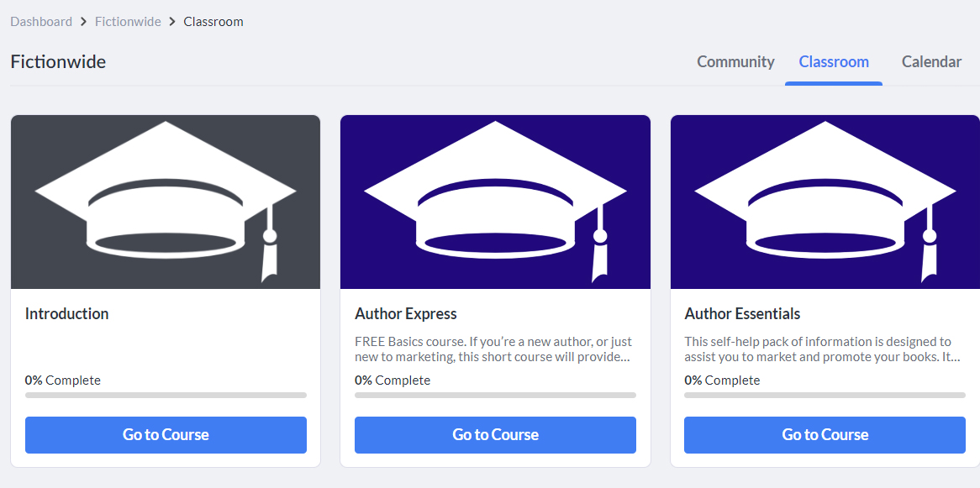Click the Author Essentials graduation cap image

[x=825, y=202]
